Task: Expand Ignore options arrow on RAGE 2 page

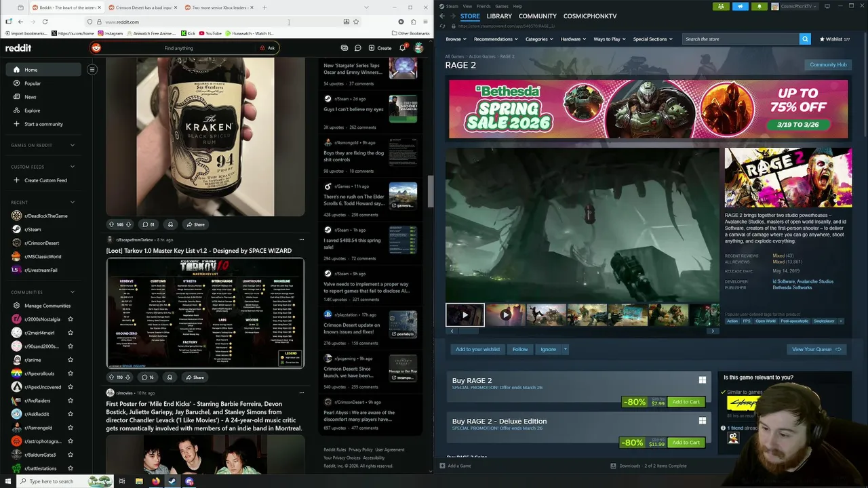Action: (565, 349)
